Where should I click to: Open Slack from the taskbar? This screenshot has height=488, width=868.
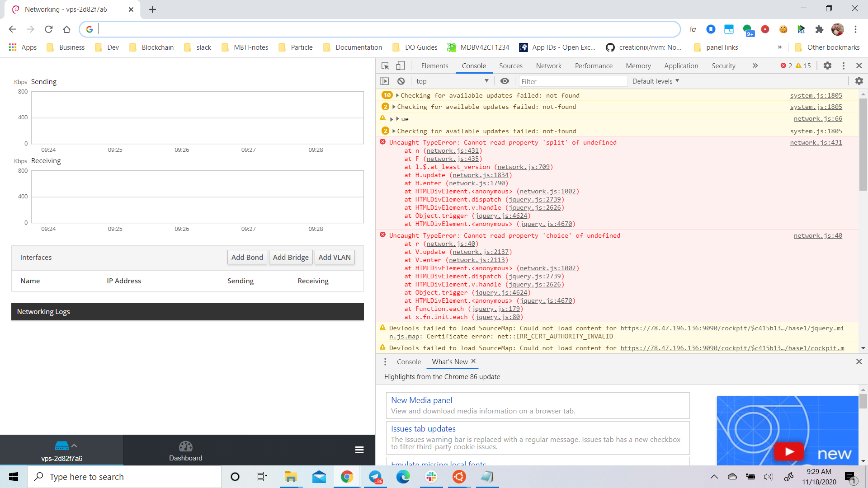(x=431, y=477)
